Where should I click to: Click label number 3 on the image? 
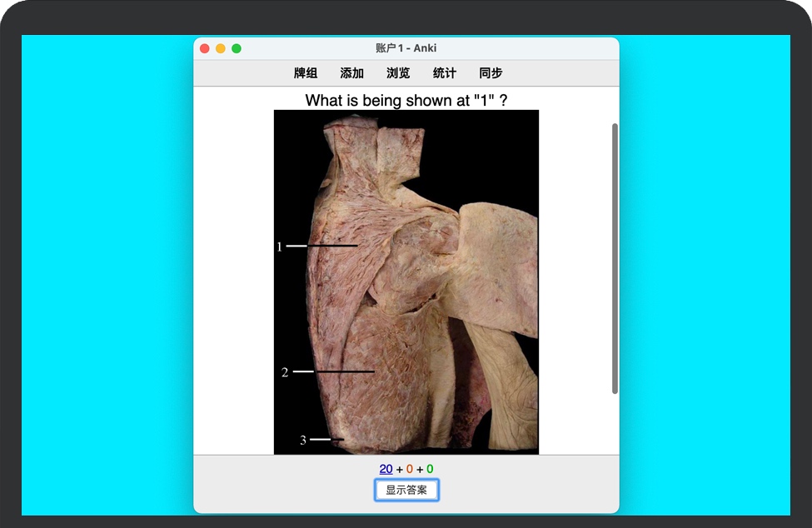[303, 440]
